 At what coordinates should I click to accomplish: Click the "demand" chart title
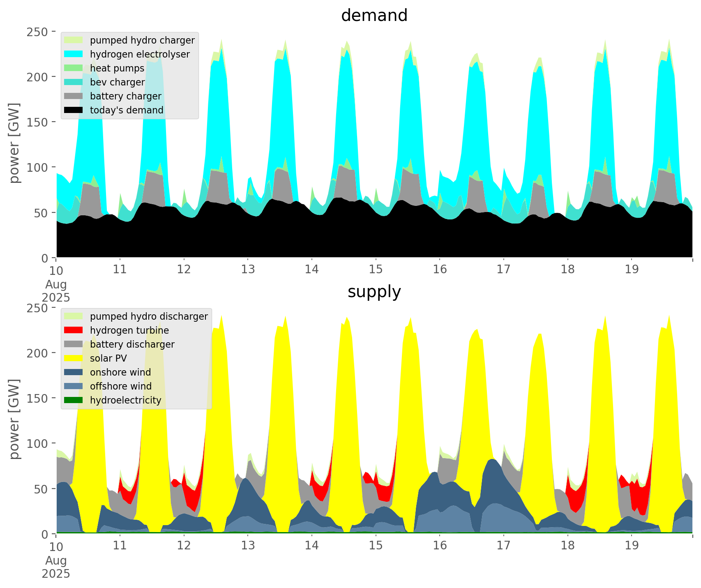pyautogui.click(x=374, y=16)
